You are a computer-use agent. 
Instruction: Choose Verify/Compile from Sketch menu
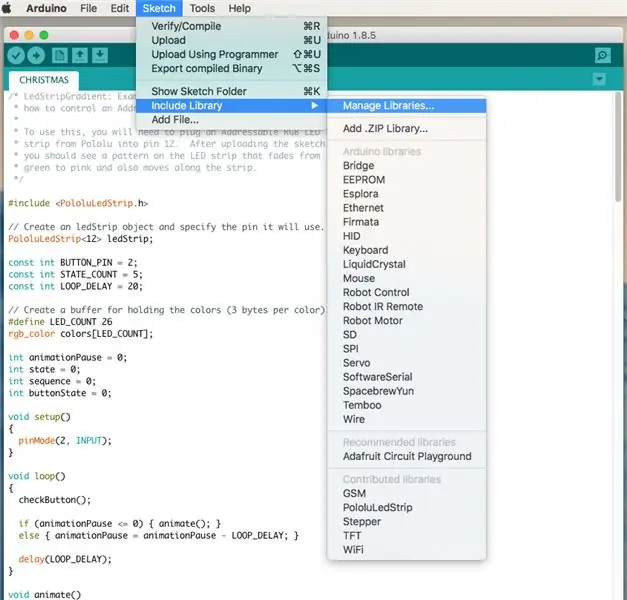tap(232, 26)
